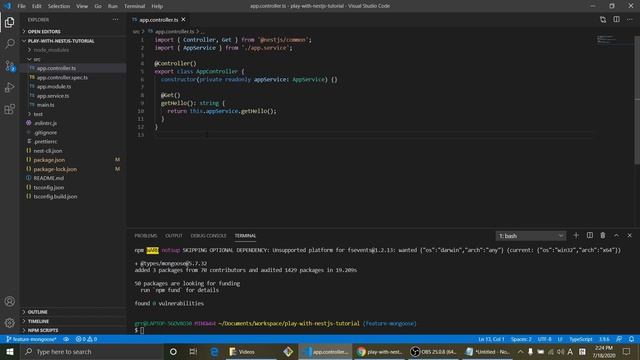
Task: Click feedback icon in status bar
Action: click(x=619, y=339)
